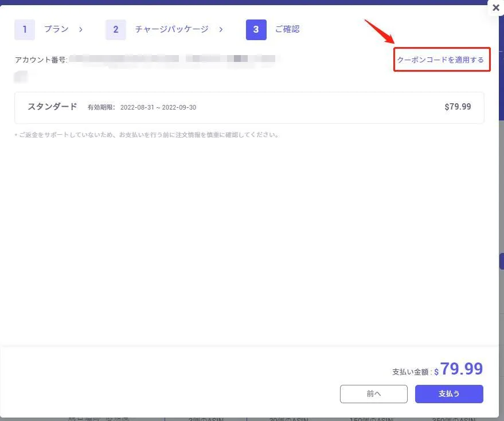Click the 支払う pay button
The height and width of the screenshot is (421, 504).
(x=449, y=393)
